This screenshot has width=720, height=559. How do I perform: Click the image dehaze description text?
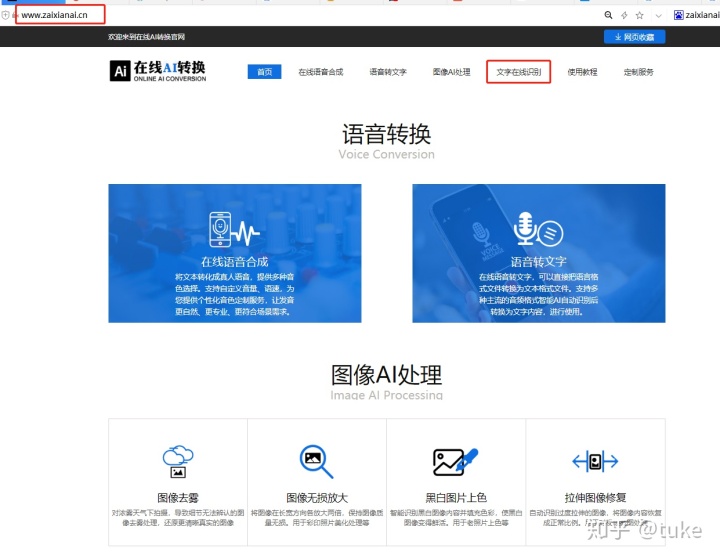click(178, 518)
